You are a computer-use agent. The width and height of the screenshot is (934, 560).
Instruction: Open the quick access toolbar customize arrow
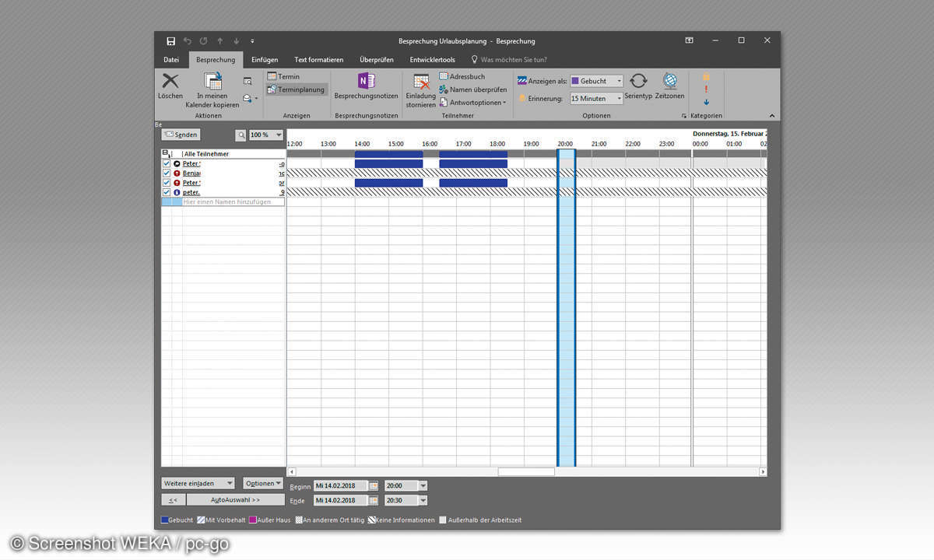click(x=252, y=41)
